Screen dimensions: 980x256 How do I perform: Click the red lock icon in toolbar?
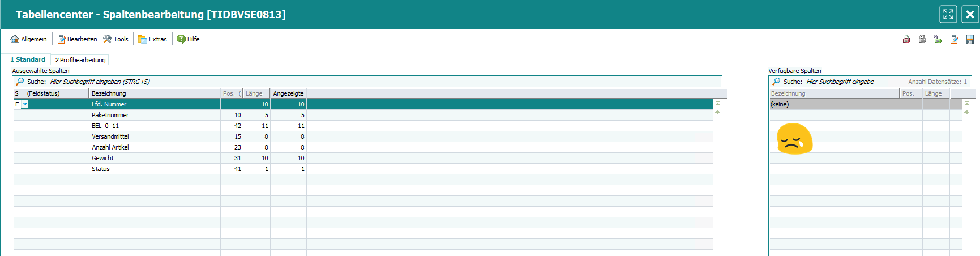[906, 39]
